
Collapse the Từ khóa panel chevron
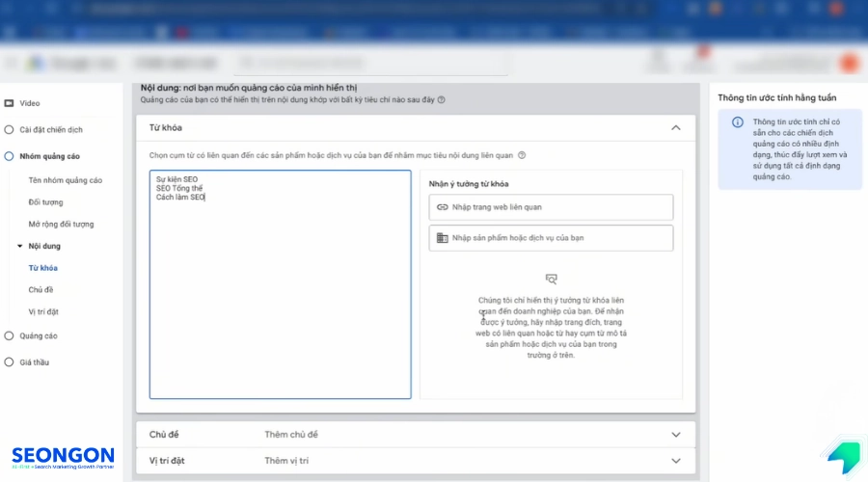click(x=676, y=128)
